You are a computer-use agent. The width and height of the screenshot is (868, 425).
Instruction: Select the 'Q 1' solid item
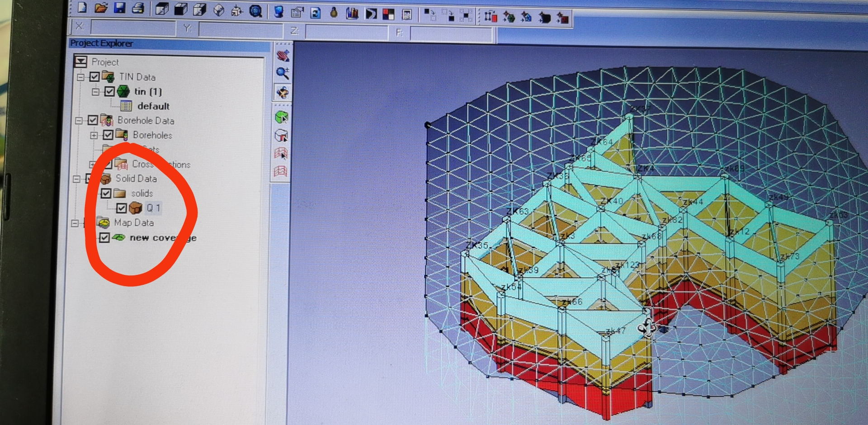pos(153,208)
